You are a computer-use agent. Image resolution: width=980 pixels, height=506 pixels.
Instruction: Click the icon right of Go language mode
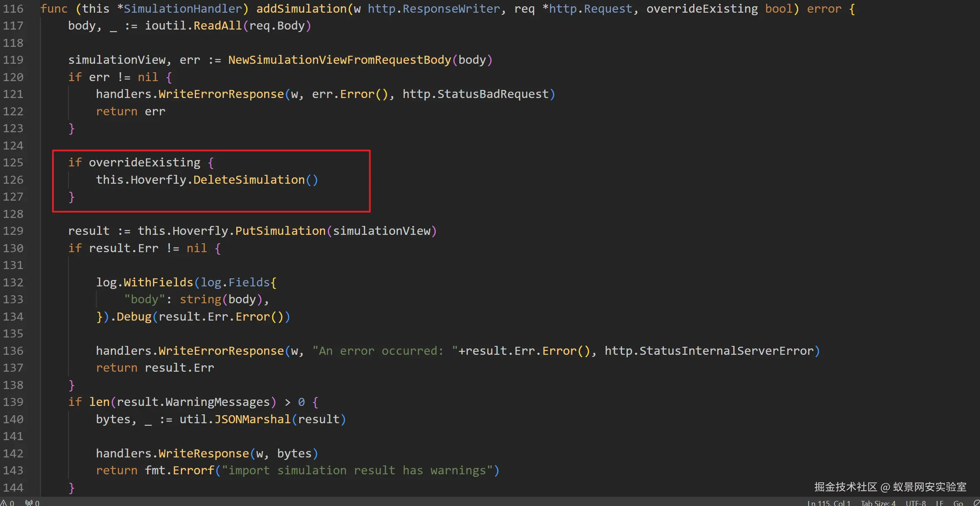[976, 503]
